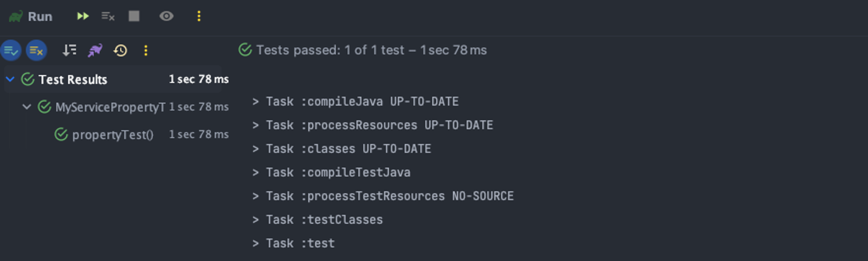Open sort tests options icon

(69, 50)
